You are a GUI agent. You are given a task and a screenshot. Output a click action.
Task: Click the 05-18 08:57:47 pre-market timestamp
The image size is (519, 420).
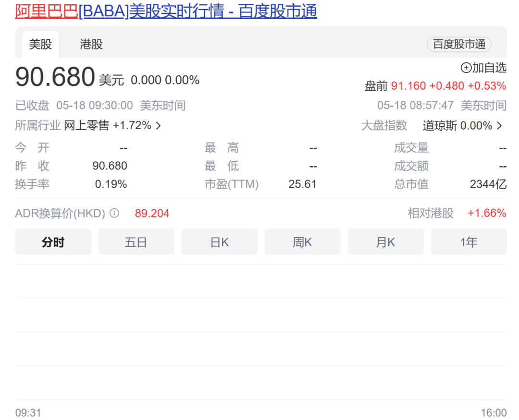(x=415, y=106)
